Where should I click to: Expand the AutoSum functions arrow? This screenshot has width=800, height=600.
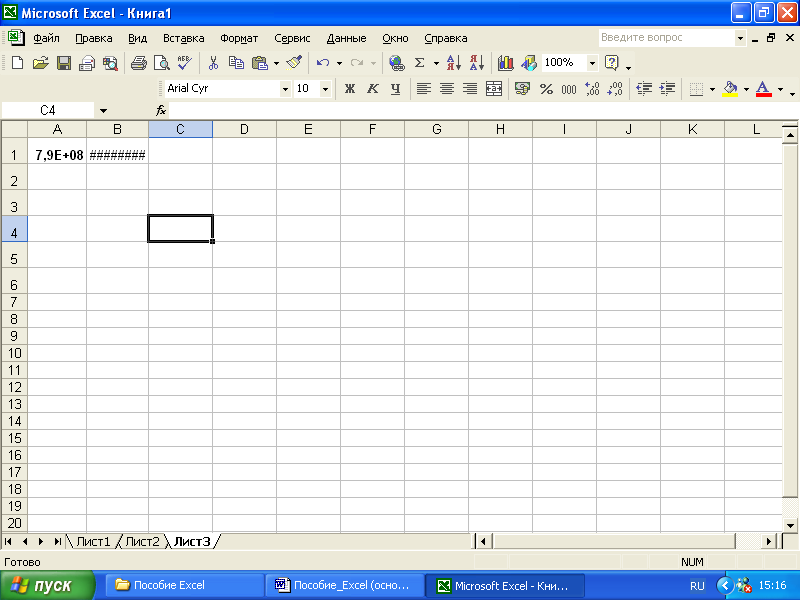pyautogui.click(x=436, y=63)
